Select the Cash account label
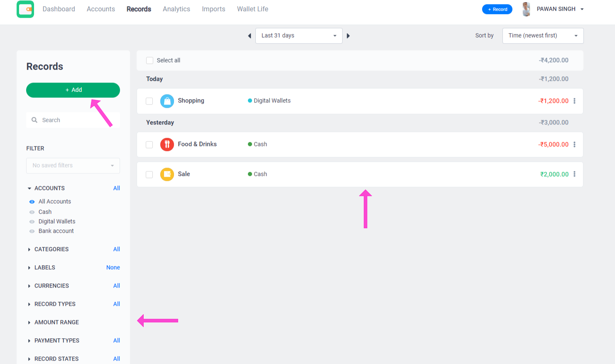Screen dimensions: 615x364 pyautogui.click(x=45, y=212)
